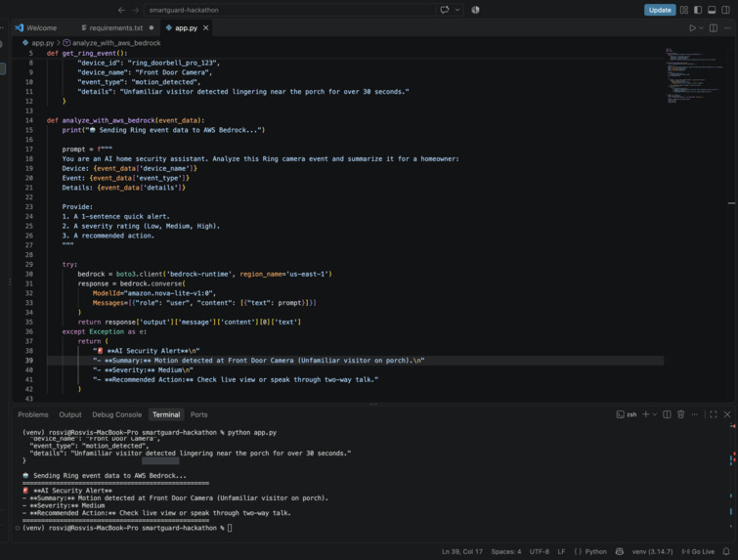
Task: Open notifications bell icon
Action: tap(726, 551)
